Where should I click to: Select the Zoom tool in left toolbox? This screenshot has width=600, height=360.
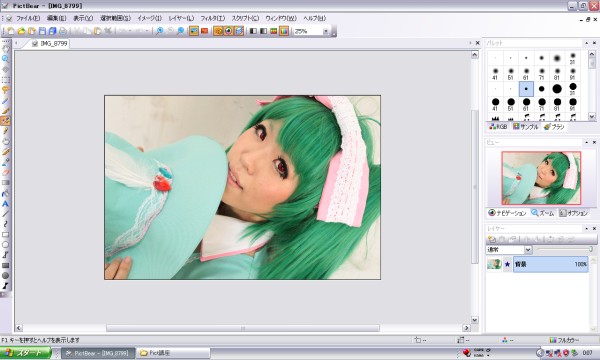(5, 59)
